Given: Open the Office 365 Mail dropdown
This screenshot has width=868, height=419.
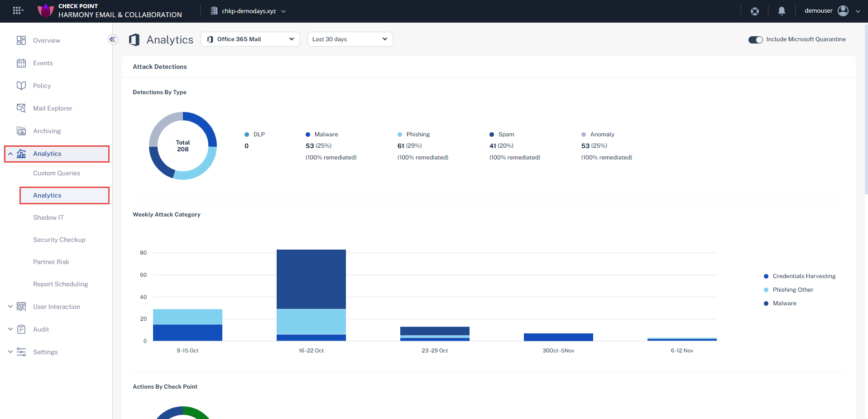Looking at the screenshot, I should pos(250,39).
